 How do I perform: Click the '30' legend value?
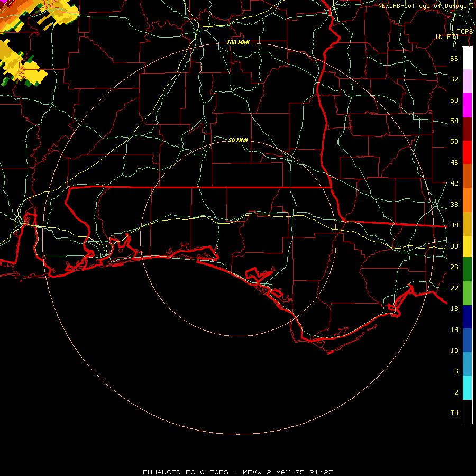click(x=454, y=246)
